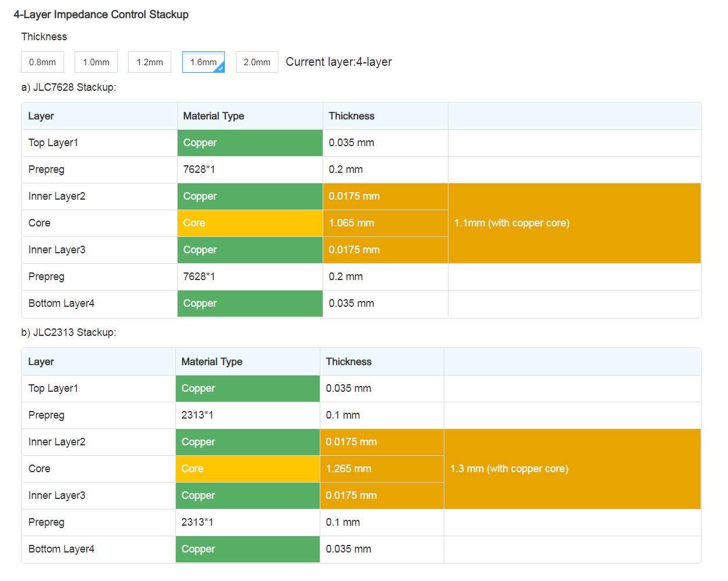Switch thickness to 1.2mm

(150, 62)
